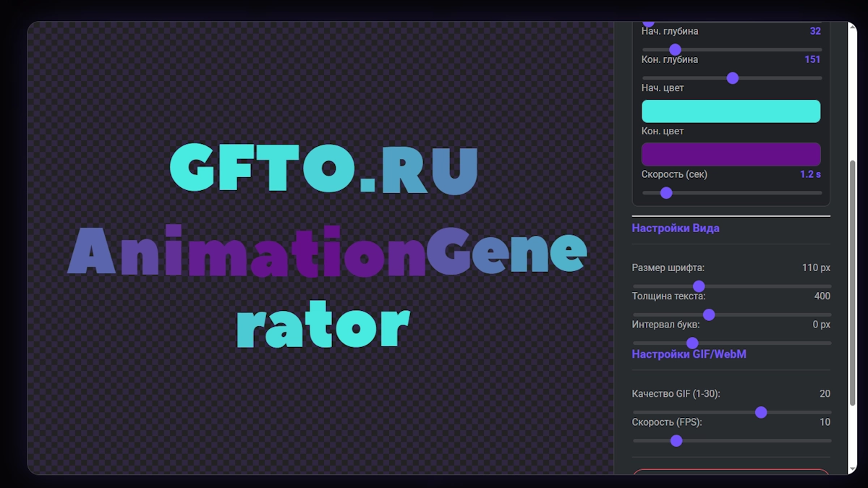
Task: Move the Толщина текста slider handle
Action: pos(709,314)
